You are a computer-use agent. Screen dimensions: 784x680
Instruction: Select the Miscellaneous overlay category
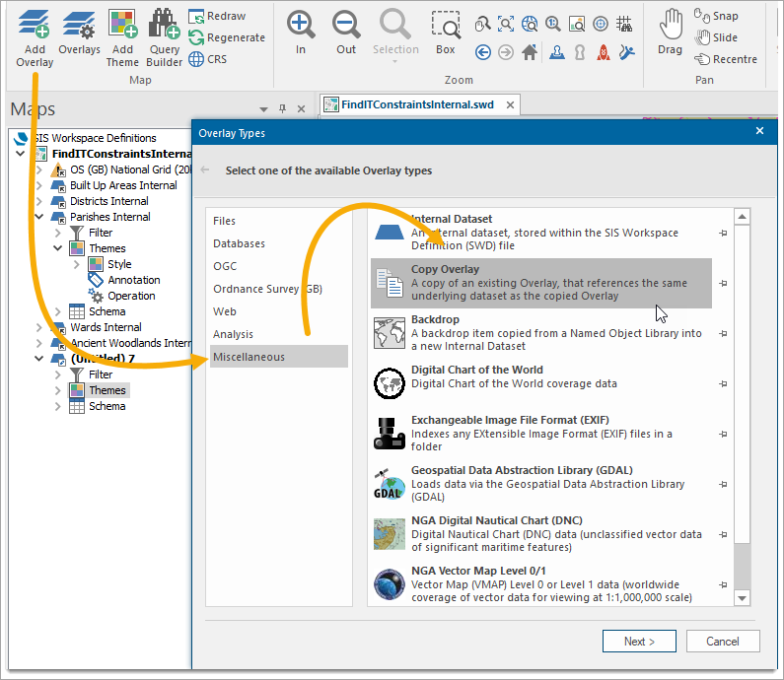(x=249, y=357)
